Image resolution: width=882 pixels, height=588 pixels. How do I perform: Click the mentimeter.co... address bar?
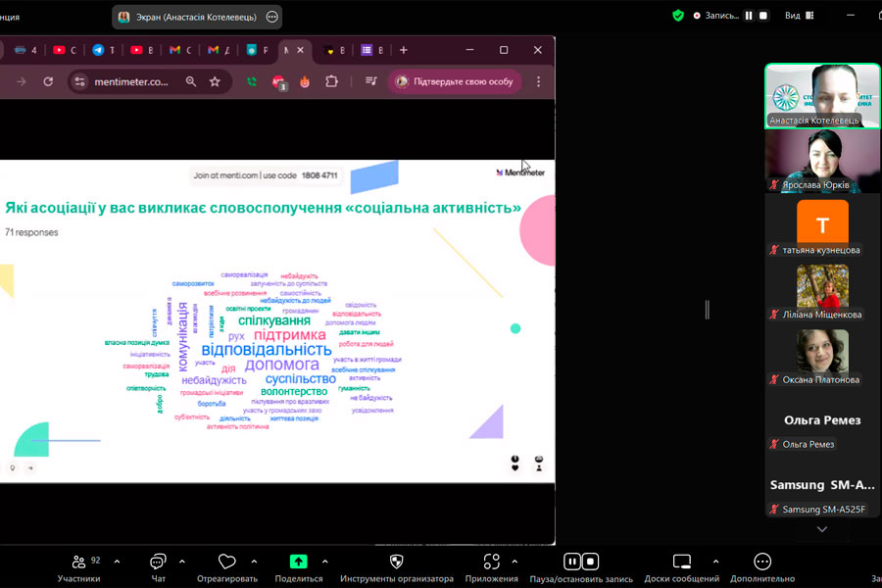click(131, 81)
